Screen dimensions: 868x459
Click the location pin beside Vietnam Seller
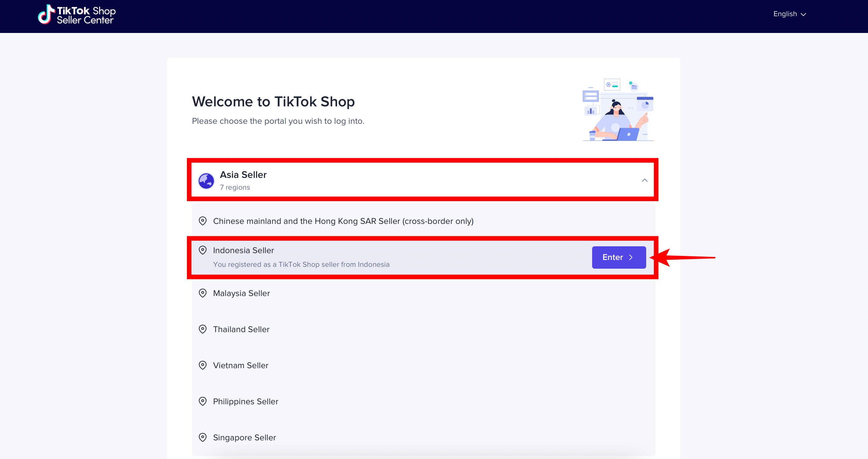pyautogui.click(x=203, y=365)
